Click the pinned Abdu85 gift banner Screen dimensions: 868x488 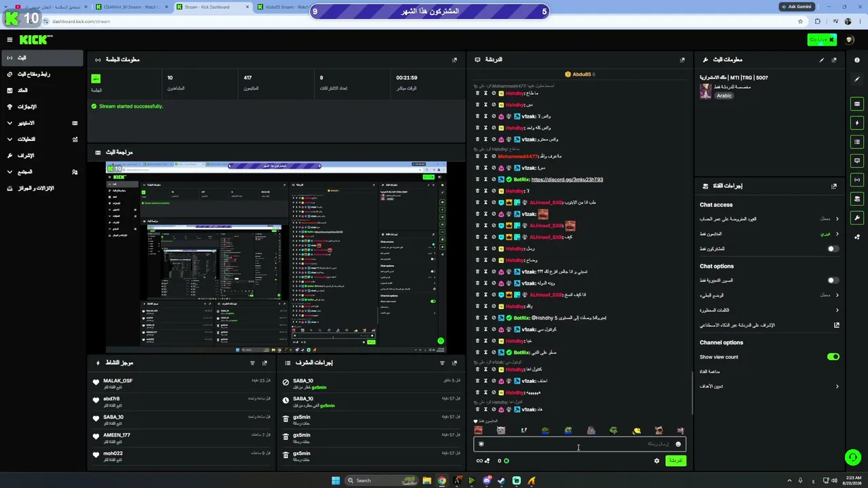[x=580, y=75]
